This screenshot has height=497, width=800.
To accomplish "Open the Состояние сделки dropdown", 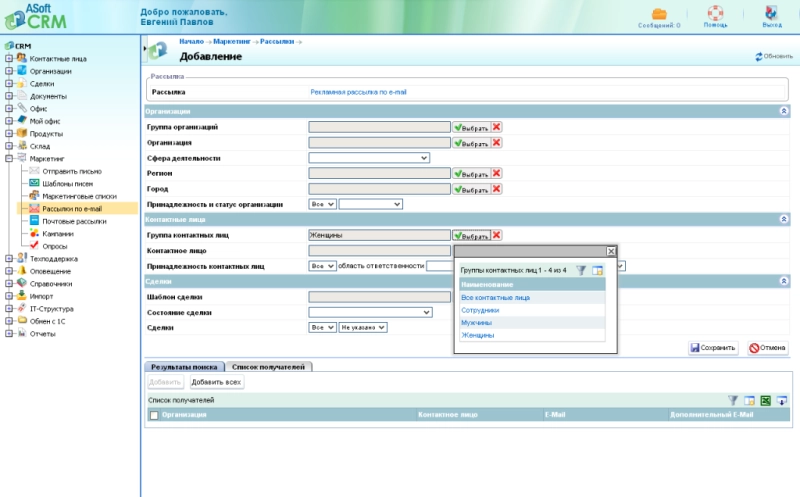I will coord(369,312).
